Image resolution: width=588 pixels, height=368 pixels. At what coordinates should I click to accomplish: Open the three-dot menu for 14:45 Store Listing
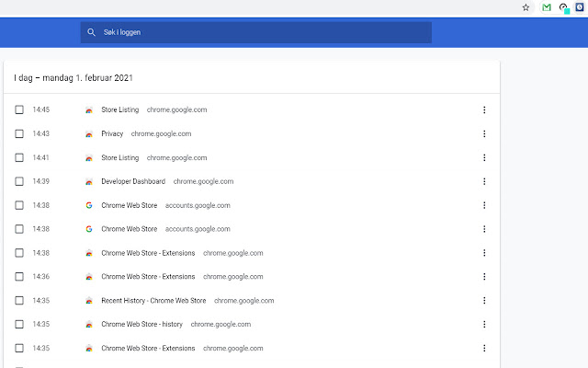coord(484,109)
